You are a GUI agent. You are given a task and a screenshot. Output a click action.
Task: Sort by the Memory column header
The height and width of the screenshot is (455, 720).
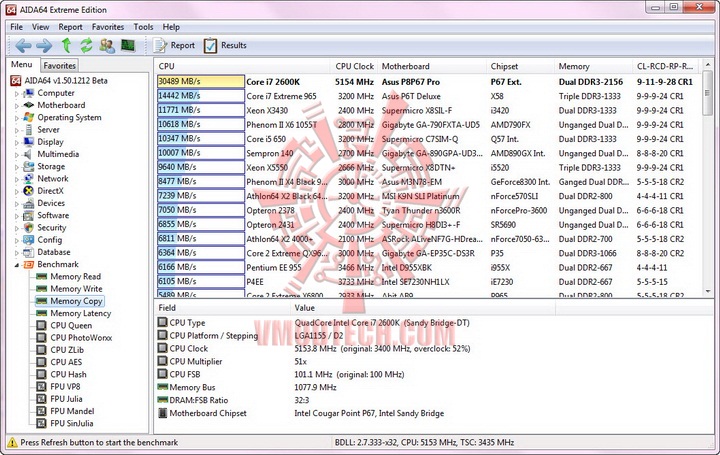pyautogui.click(x=593, y=66)
